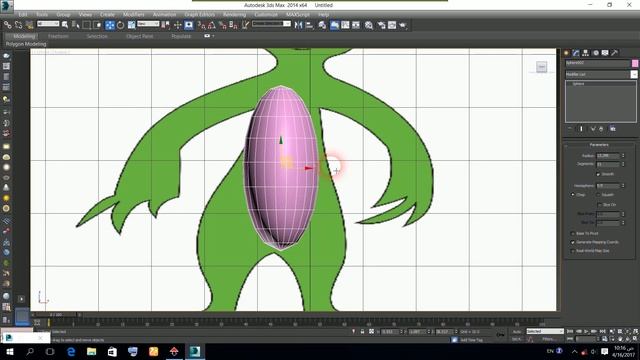Click Use Pivot Point Center icon
The width and height of the screenshot is (640, 360).
point(165,25)
